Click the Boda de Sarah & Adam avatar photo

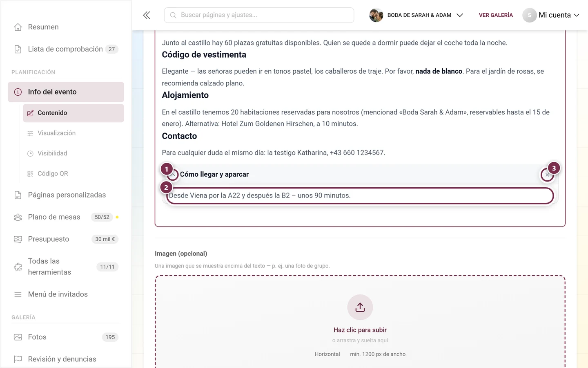pos(376,15)
